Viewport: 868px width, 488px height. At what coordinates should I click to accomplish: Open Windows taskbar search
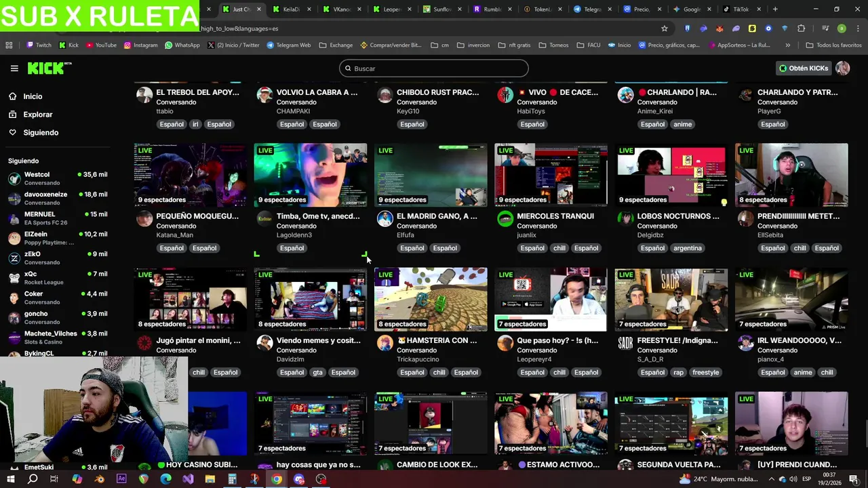pos(33,479)
